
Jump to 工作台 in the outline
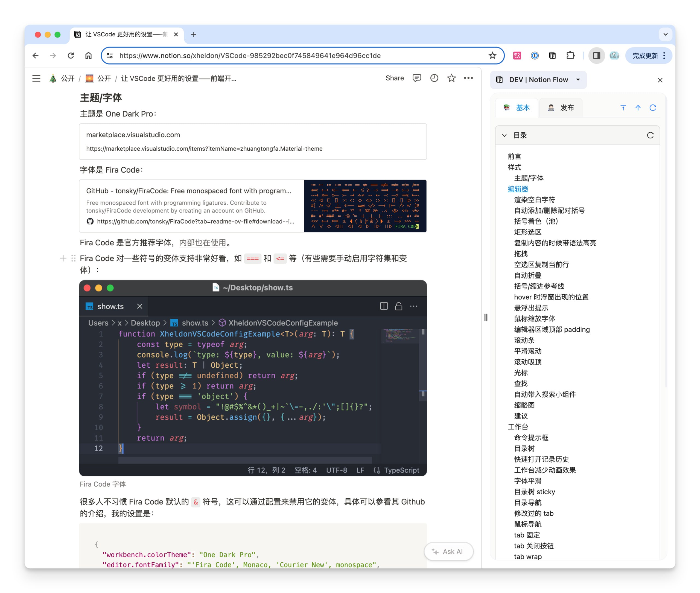click(518, 427)
